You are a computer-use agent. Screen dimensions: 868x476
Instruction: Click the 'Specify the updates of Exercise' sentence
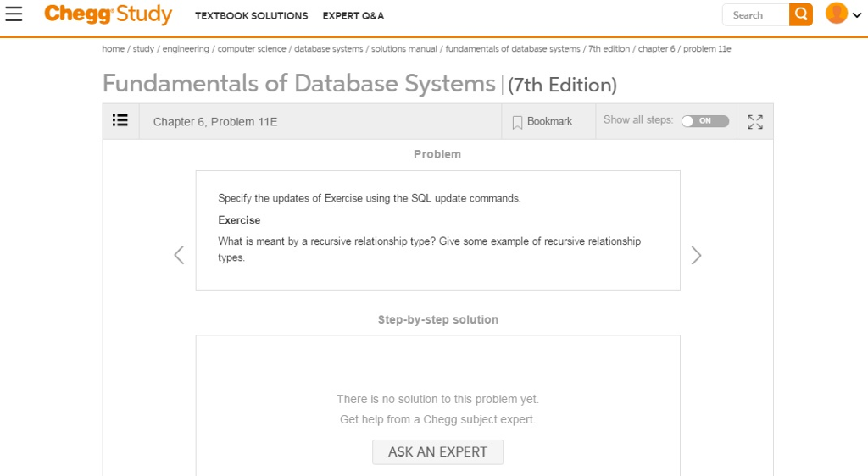pyautogui.click(x=370, y=198)
